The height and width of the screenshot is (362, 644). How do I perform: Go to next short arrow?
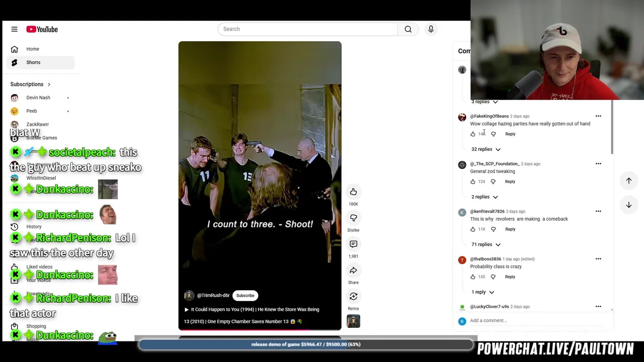pos(628,205)
